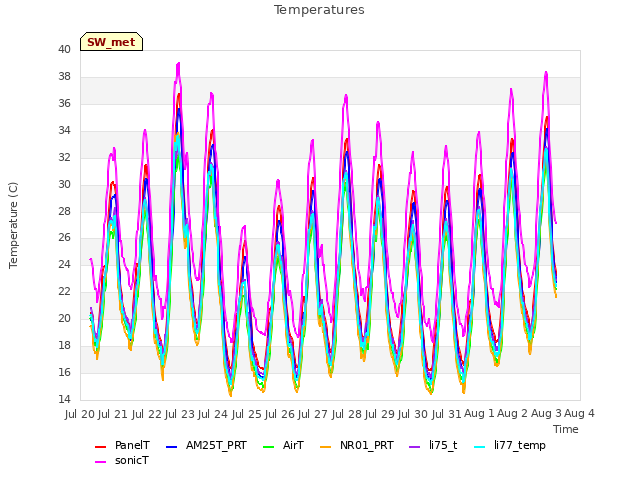Click the cyan li77_temp color swatch
The width and height of the screenshot is (640, 480).
tap(480, 447)
